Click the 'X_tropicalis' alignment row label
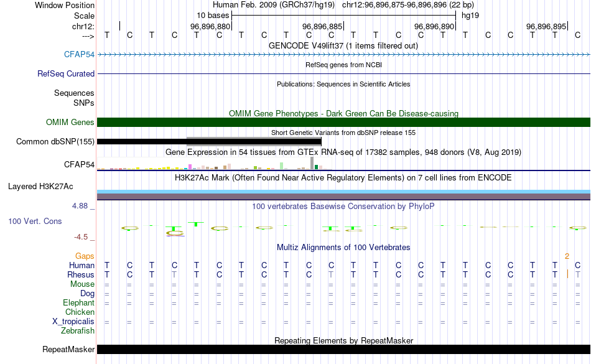This screenshot has width=591, height=364. [x=73, y=322]
